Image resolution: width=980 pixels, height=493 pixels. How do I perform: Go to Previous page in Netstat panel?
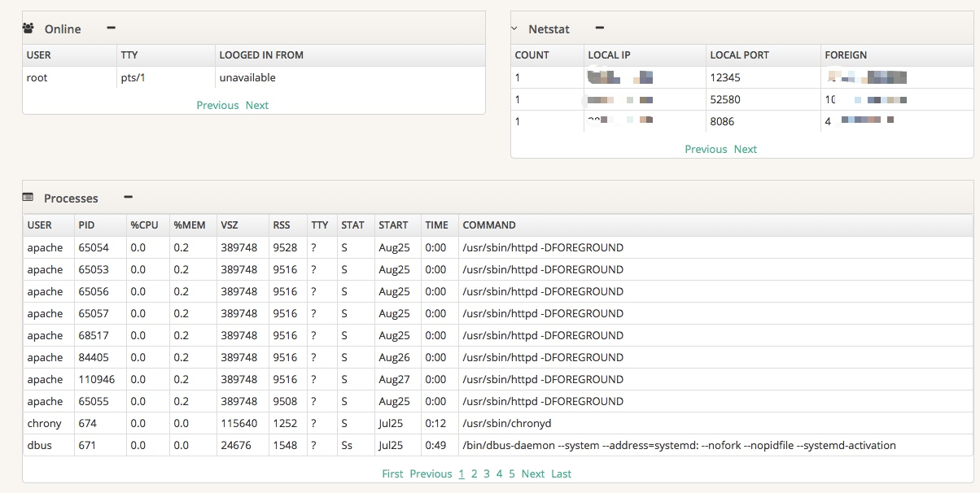706,149
